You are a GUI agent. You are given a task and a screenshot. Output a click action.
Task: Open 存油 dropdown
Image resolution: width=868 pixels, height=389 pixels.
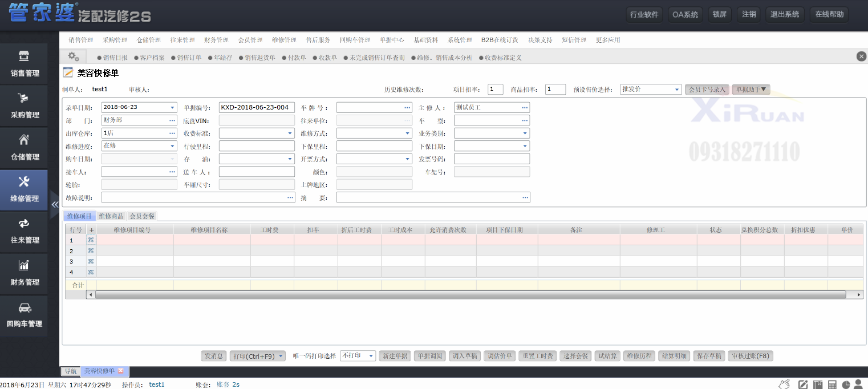pos(290,159)
